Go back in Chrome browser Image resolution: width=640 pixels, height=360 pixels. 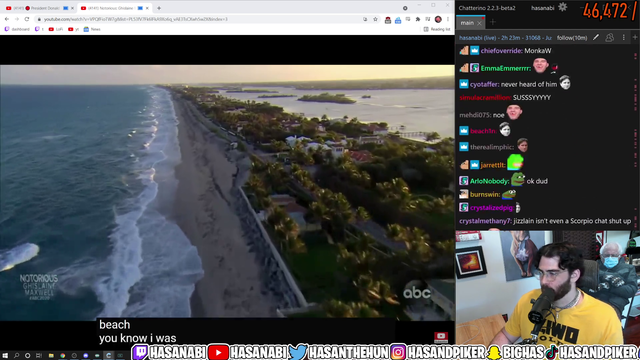7,19
